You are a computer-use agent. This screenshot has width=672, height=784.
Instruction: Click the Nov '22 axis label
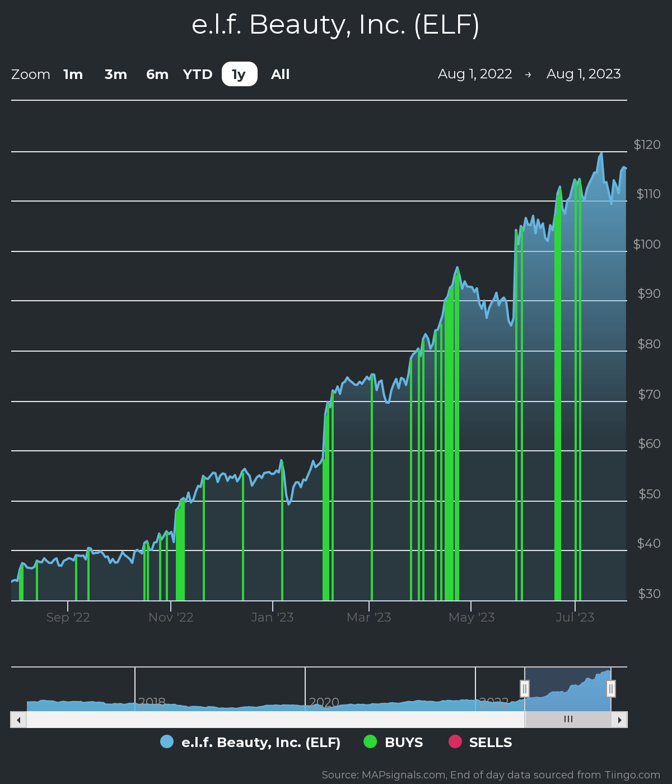[x=171, y=618]
